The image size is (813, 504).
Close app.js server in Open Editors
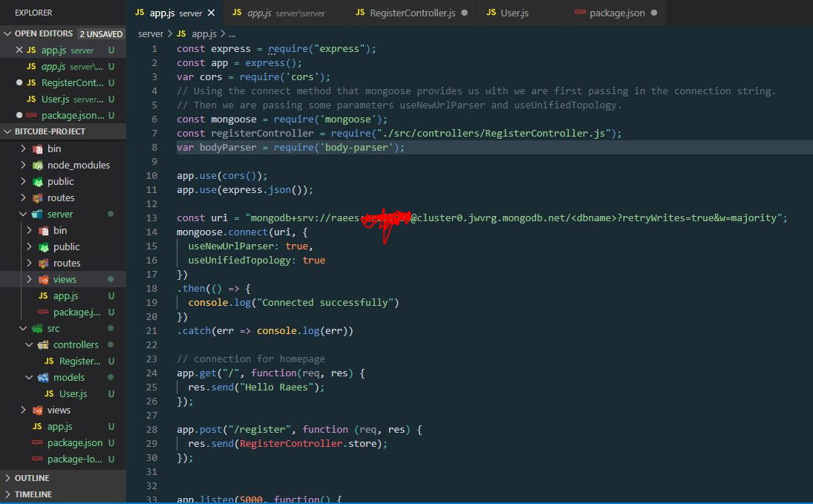(x=19, y=50)
